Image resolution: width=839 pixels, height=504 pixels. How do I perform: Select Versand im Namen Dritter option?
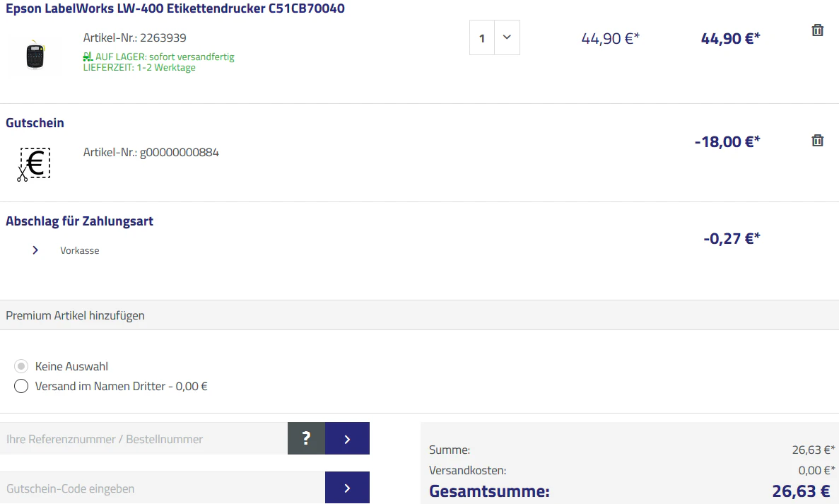(x=21, y=386)
